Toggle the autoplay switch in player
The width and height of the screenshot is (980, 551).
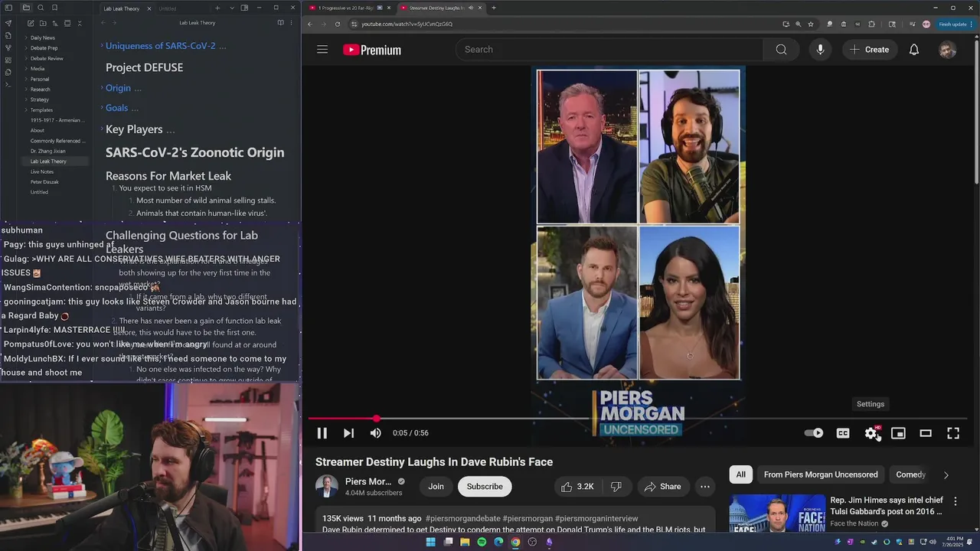(x=814, y=433)
